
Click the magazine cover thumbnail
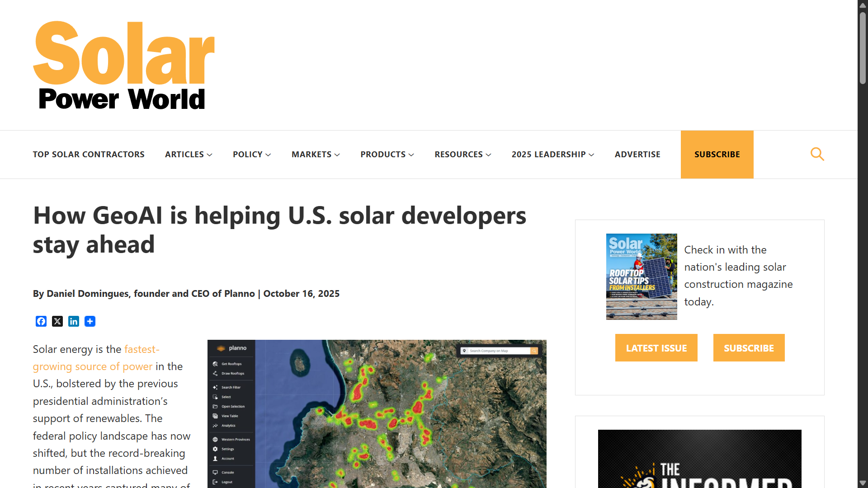pyautogui.click(x=642, y=277)
